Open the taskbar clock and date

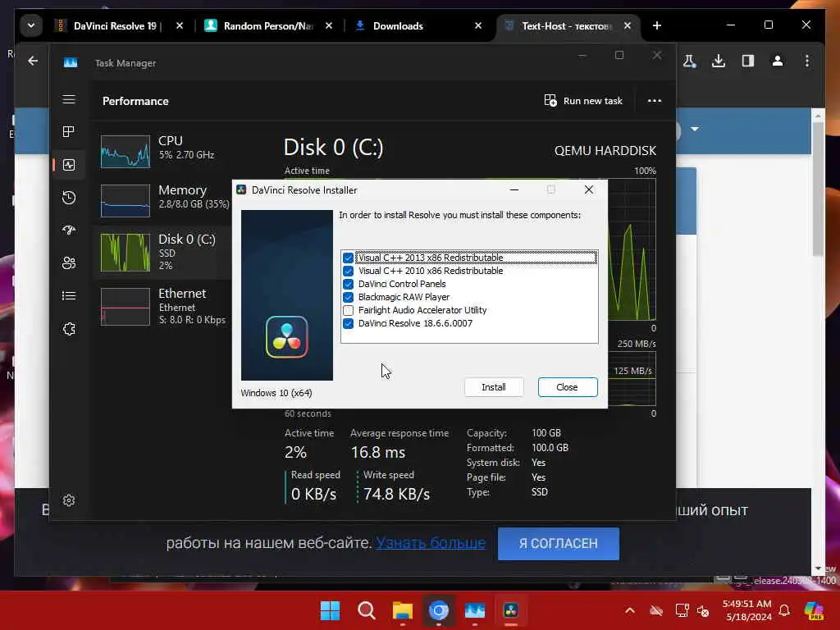[x=746, y=610]
